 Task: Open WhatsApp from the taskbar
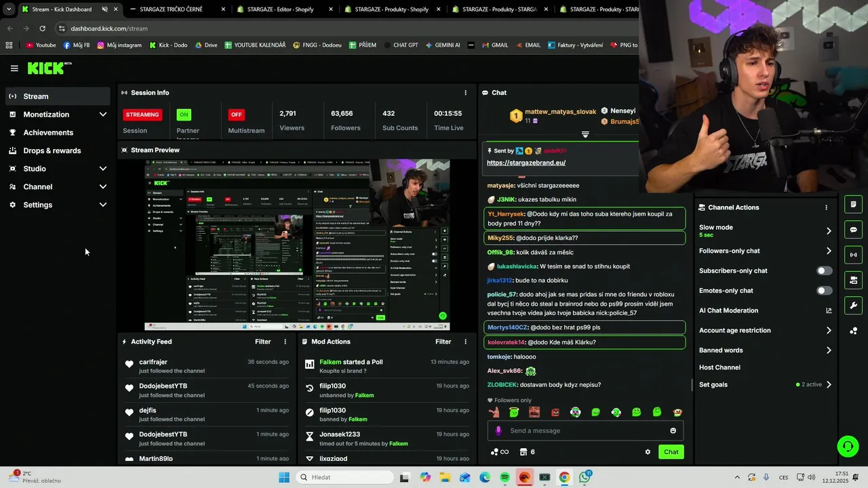(584, 477)
